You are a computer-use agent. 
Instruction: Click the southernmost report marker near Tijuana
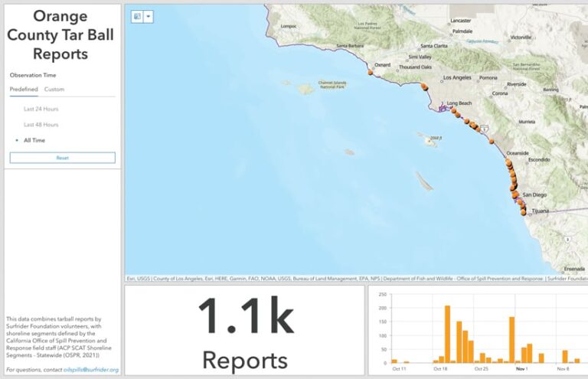(x=524, y=213)
